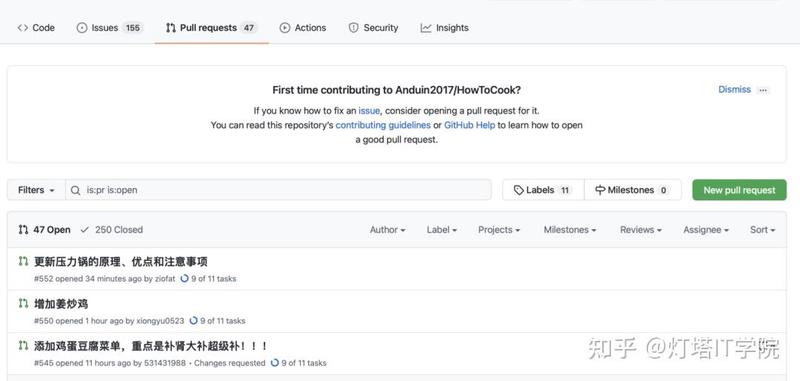Click the Insights tab graph icon

(426, 28)
